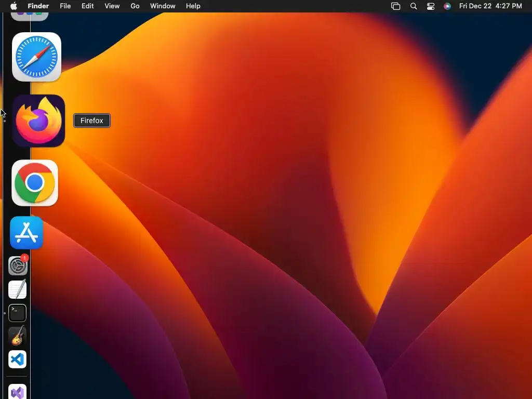Screen dimensions: 532x399
Task: Open purple Visual Studio icon in dock
Action: [x=17, y=392]
